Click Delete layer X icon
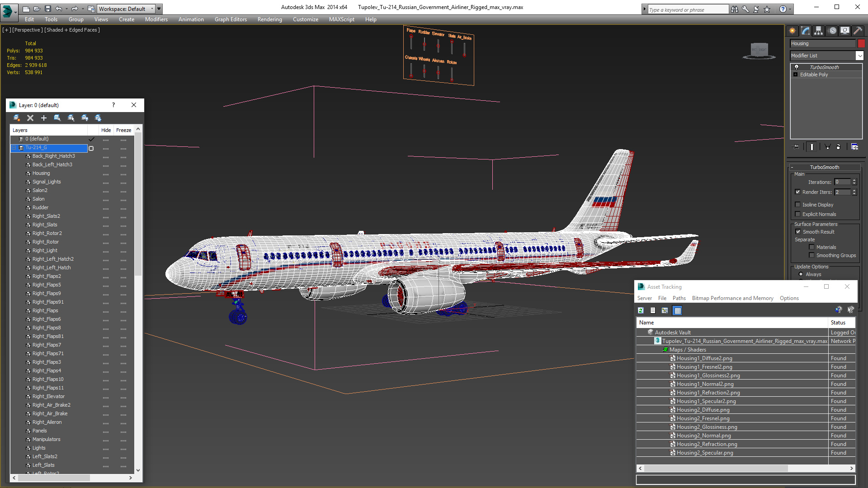This screenshot has height=488, width=868. coord(30,118)
